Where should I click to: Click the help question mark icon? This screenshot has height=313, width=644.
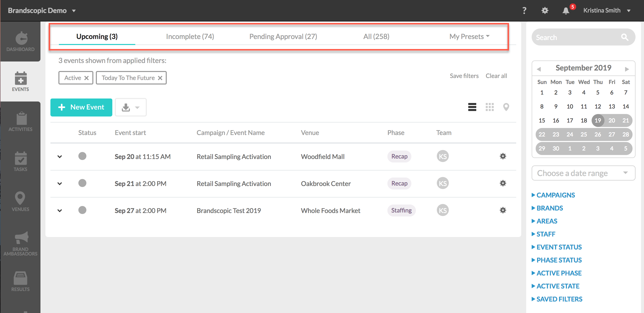click(x=524, y=10)
